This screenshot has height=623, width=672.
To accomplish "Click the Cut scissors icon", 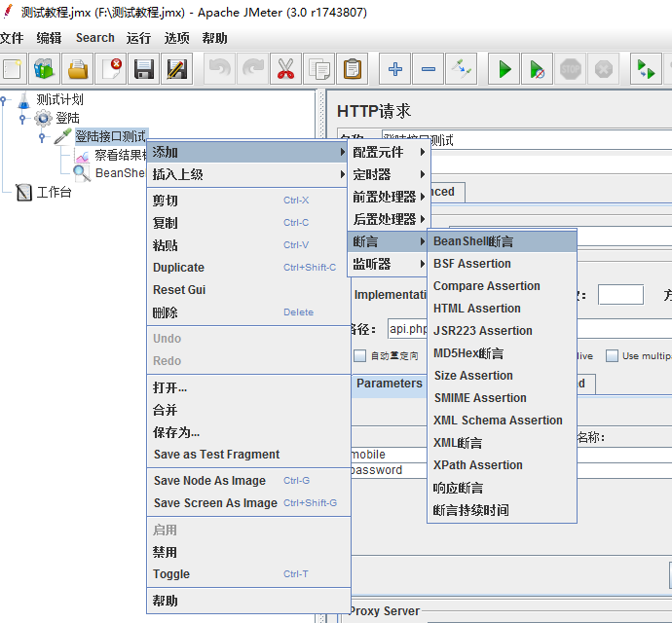I will point(286,68).
